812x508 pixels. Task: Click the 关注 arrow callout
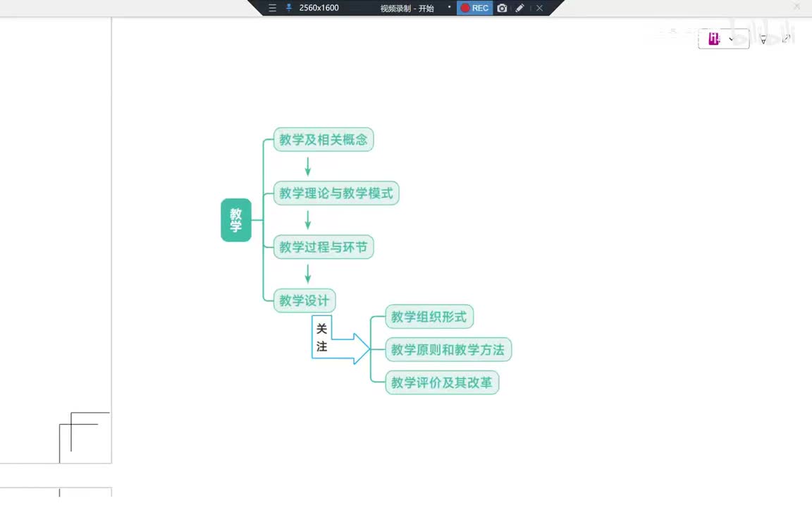coord(340,339)
